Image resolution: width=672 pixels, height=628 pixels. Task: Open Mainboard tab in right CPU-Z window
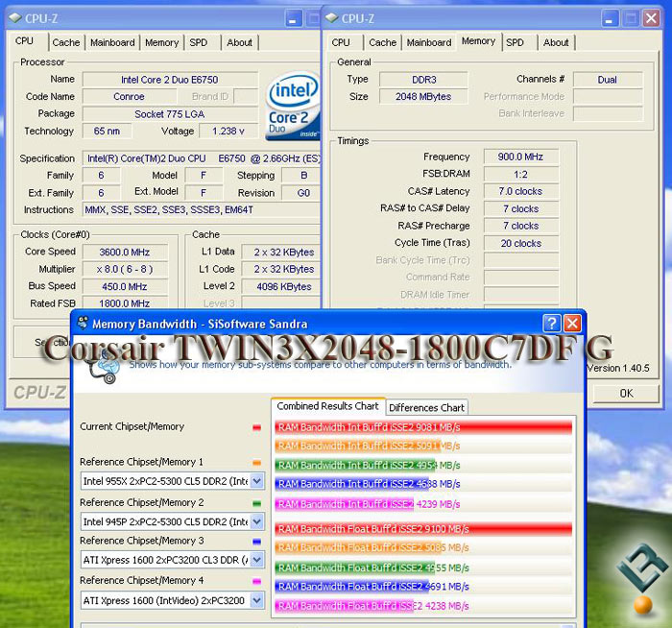tap(429, 42)
